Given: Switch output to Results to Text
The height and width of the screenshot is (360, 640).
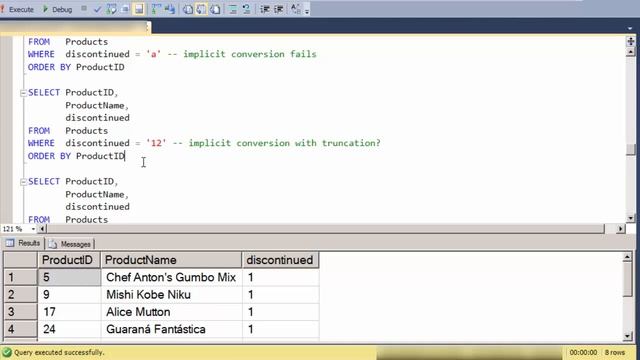Looking at the screenshot, I should [188, 9].
